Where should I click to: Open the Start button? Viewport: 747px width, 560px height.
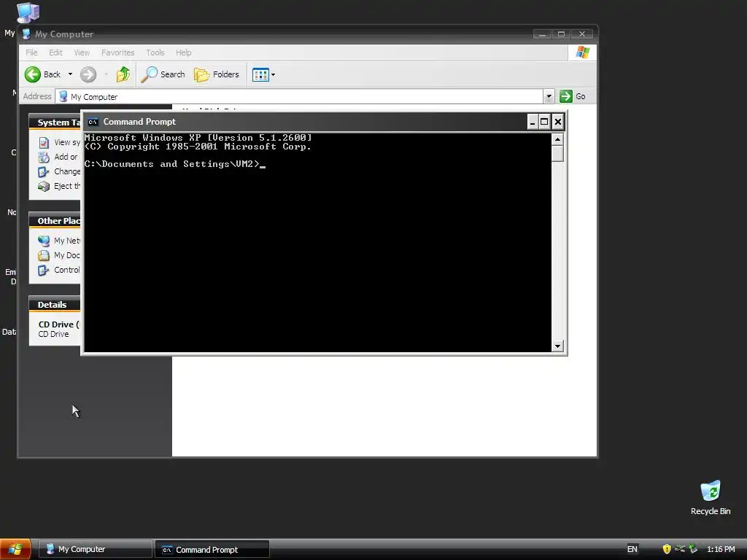pyautogui.click(x=15, y=550)
